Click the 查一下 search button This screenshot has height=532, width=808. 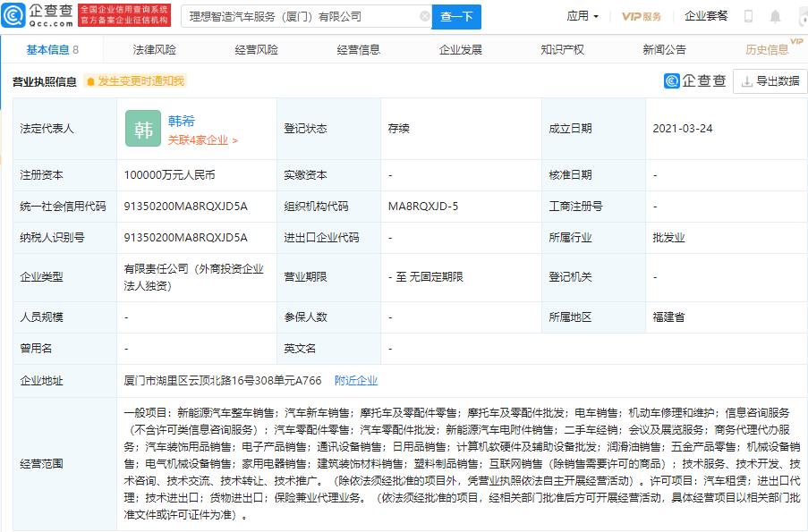tap(455, 16)
